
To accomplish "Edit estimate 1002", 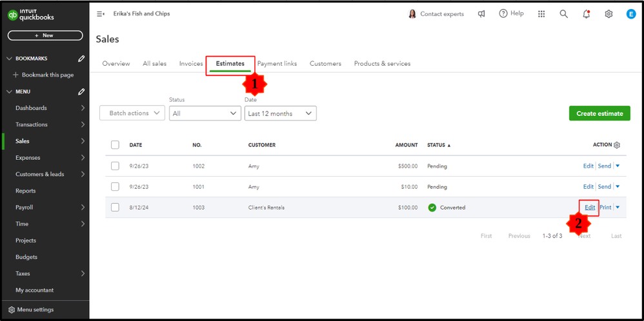I will [x=588, y=166].
